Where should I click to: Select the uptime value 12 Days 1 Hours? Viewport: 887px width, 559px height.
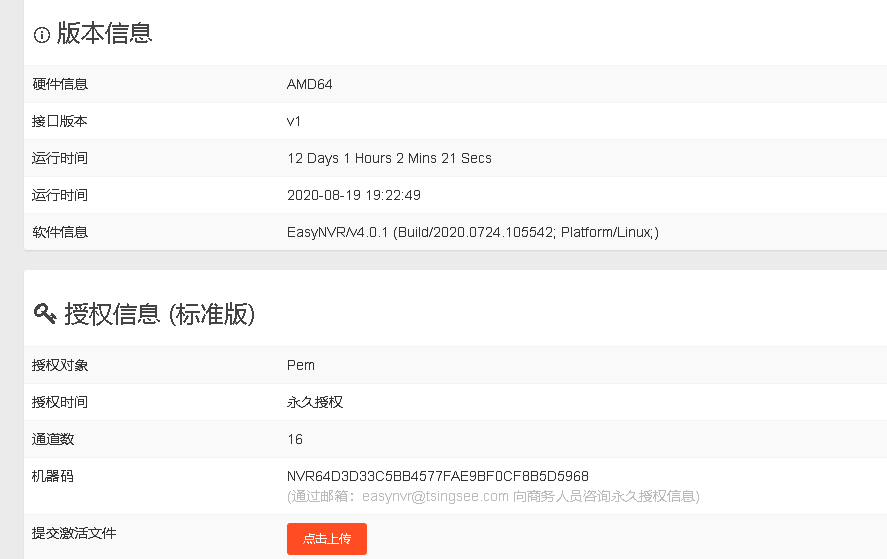click(389, 158)
